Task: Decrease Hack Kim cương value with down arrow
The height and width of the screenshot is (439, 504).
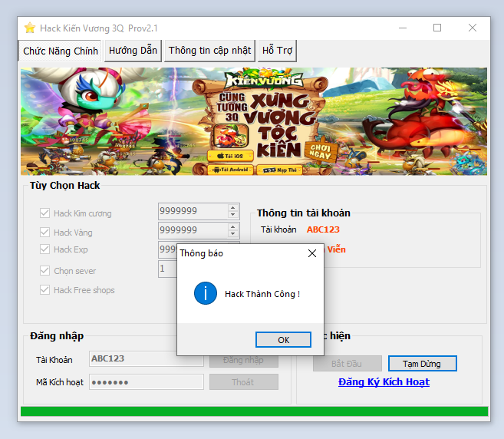Action: (232, 215)
